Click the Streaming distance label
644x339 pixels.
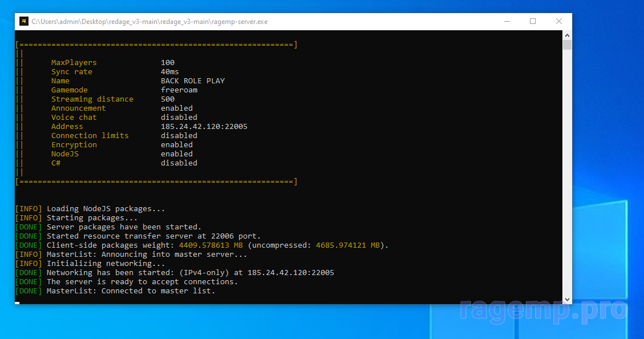[92, 99]
